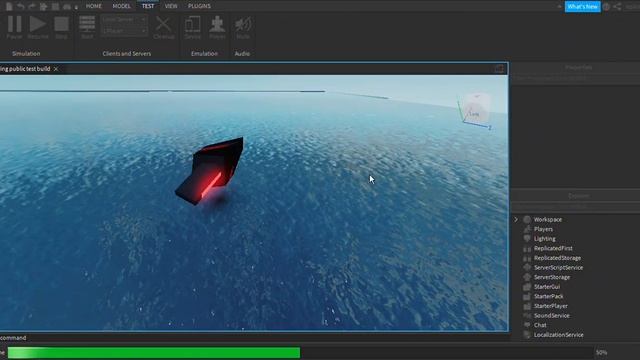640x360 pixels.
Task: Select the TEST ribbon tab
Action: click(x=148, y=6)
